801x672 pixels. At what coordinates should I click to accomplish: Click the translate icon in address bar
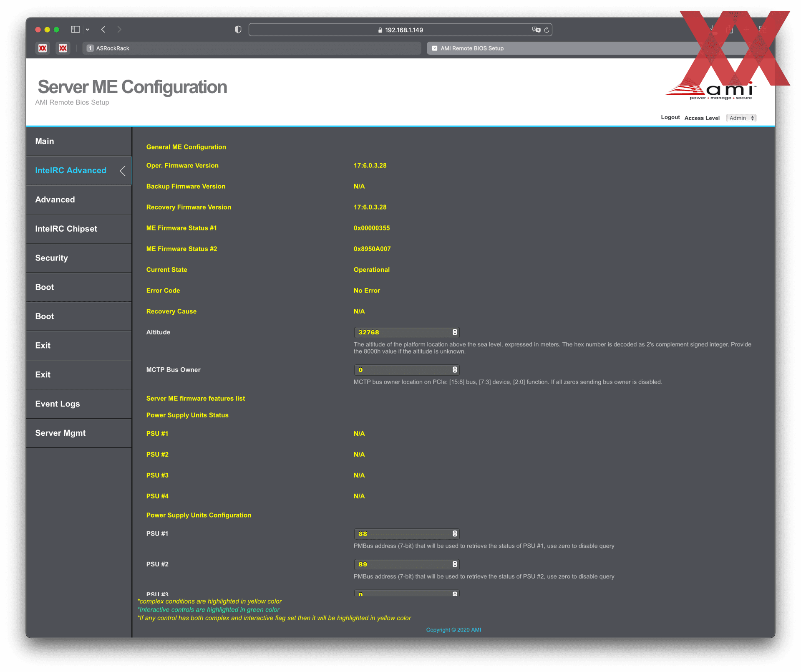click(x=536, y=30)
